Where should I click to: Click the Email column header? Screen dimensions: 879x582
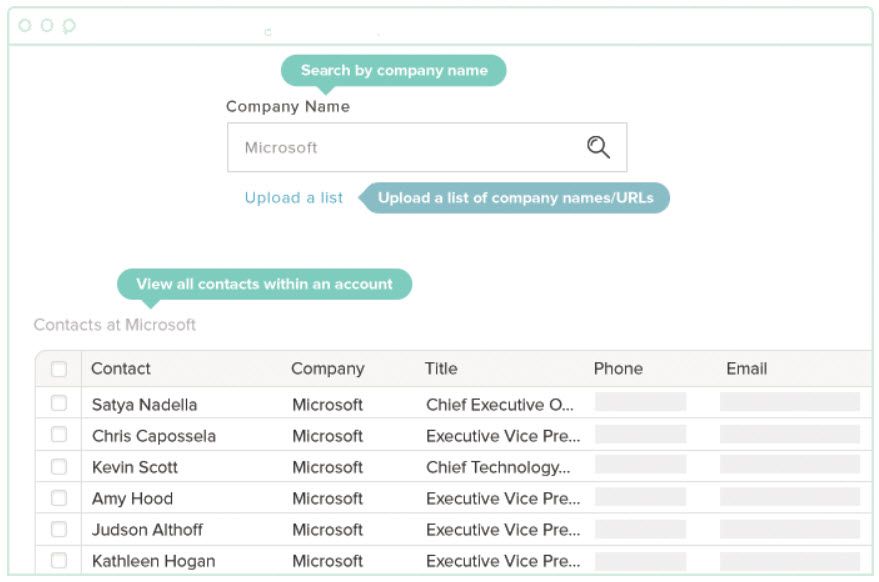point(746,369)
